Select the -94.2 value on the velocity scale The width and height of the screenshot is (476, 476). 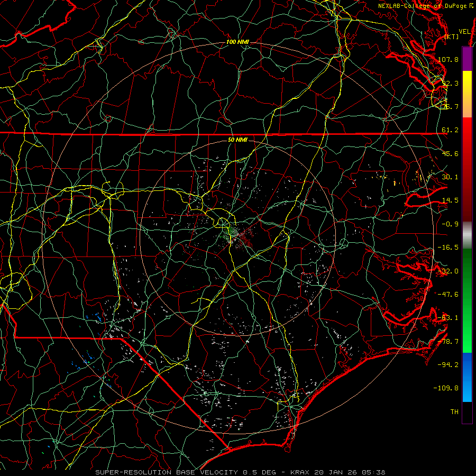tap(448, 365)
